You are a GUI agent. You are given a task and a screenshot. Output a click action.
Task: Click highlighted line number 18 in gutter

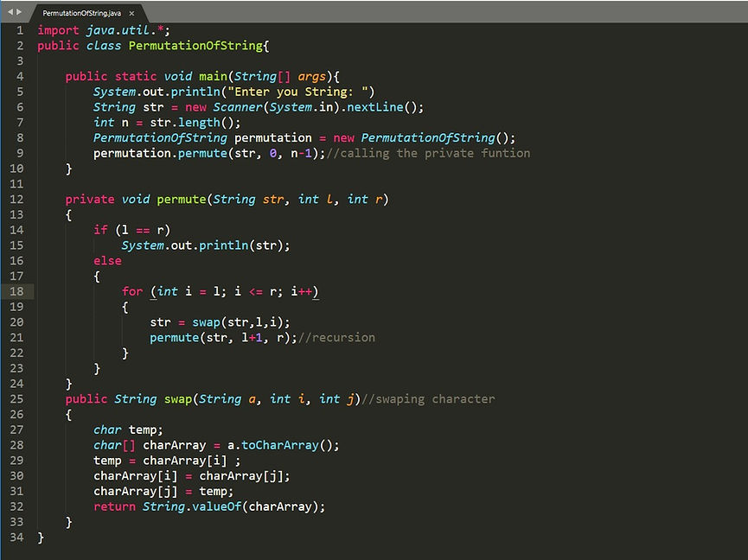16,291
